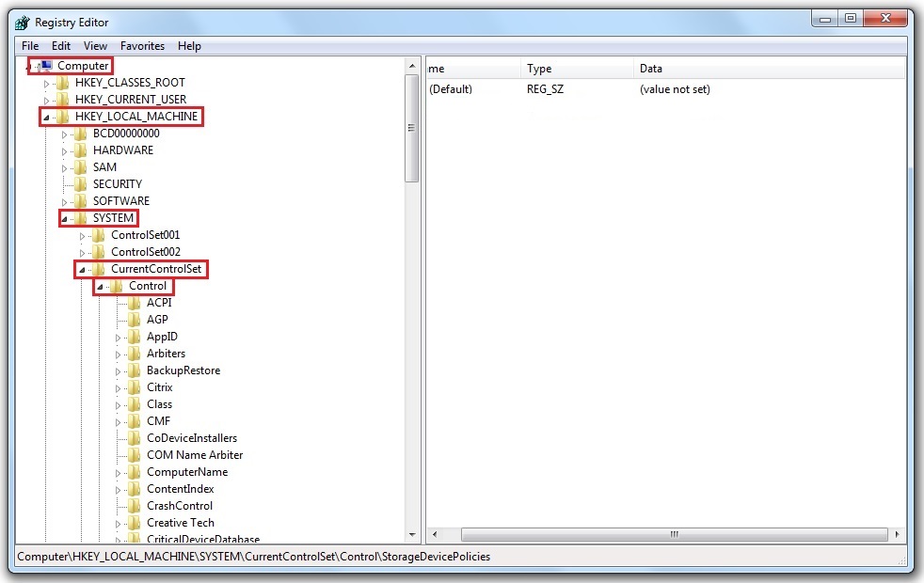Image resolution: width=924 pixels, height=583 pixels.
Task: Expand the HKEY_CLASSES_ROOT key
Action: (46, 84)
